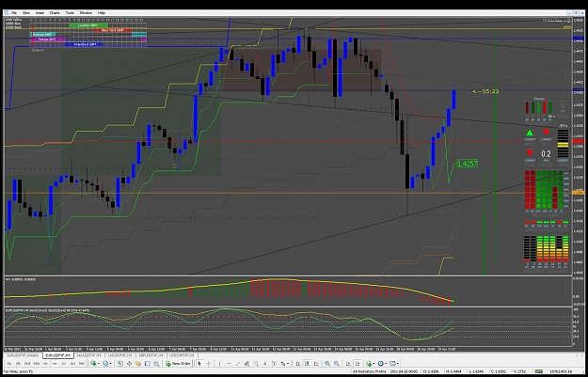
Task: Click the Profiles icon
Action: (x=105, y=364)
